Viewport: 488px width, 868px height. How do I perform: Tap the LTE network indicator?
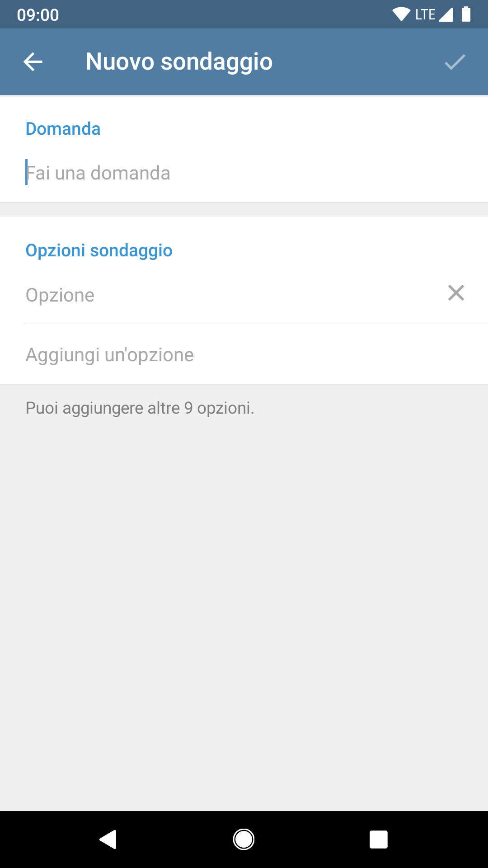point(425,14)
